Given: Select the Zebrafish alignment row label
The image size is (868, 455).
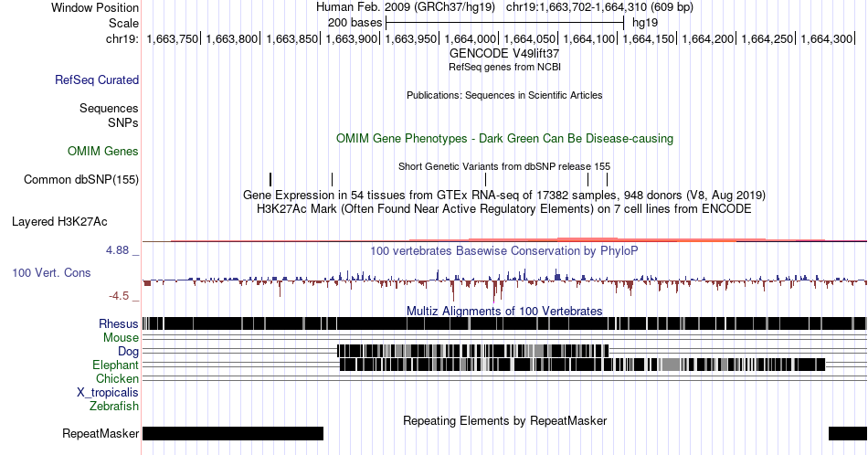Looking at the screenshot, I should point(113,407).
